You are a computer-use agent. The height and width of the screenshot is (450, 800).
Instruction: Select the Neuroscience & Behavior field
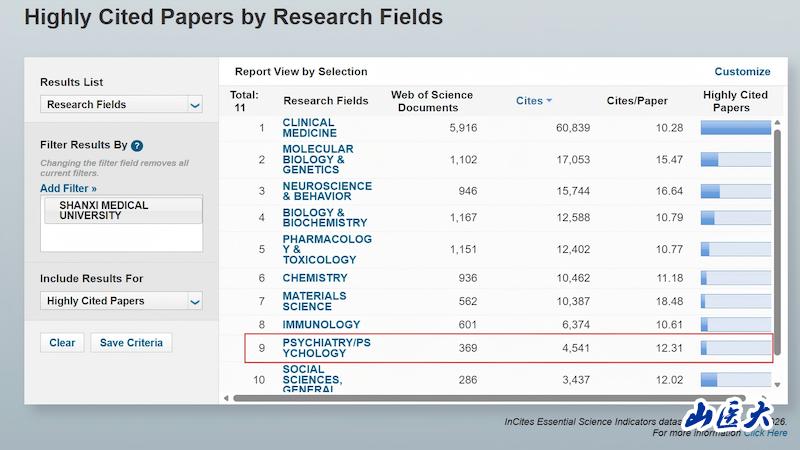point(326,190)
